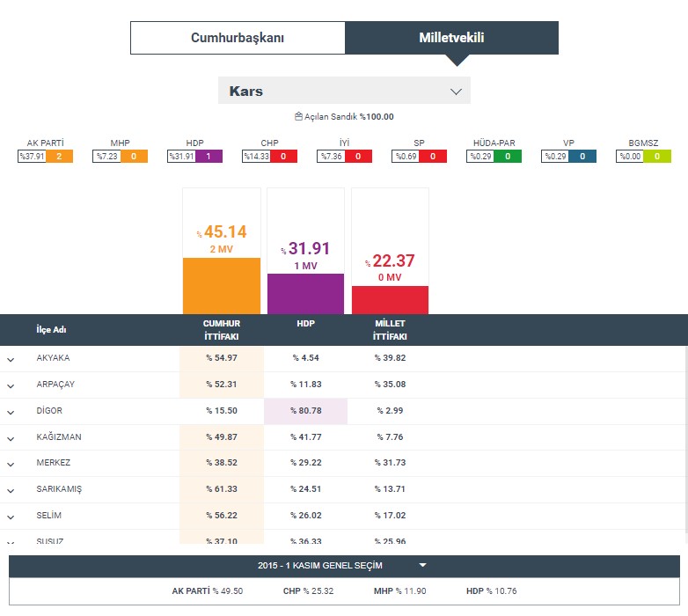Screen dimensions: 688x616
Task: Click the ballot box icon near Açılan Sandık
Action: (x=298, y=116)
